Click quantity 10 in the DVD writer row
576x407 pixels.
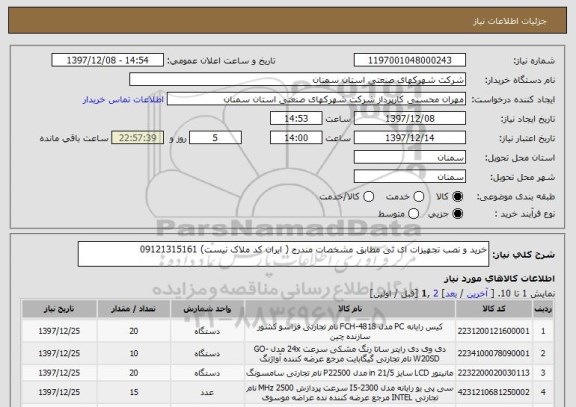coord(134,353)
